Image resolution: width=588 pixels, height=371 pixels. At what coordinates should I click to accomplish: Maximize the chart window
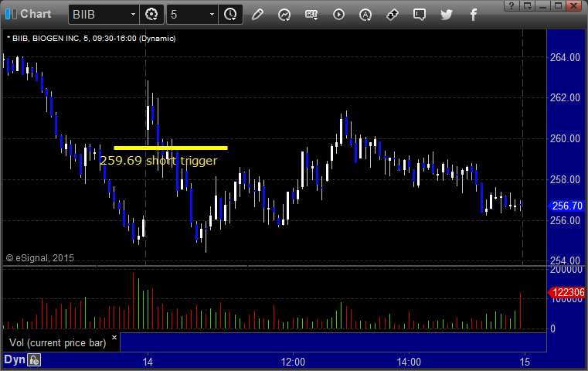click(558, 5)
